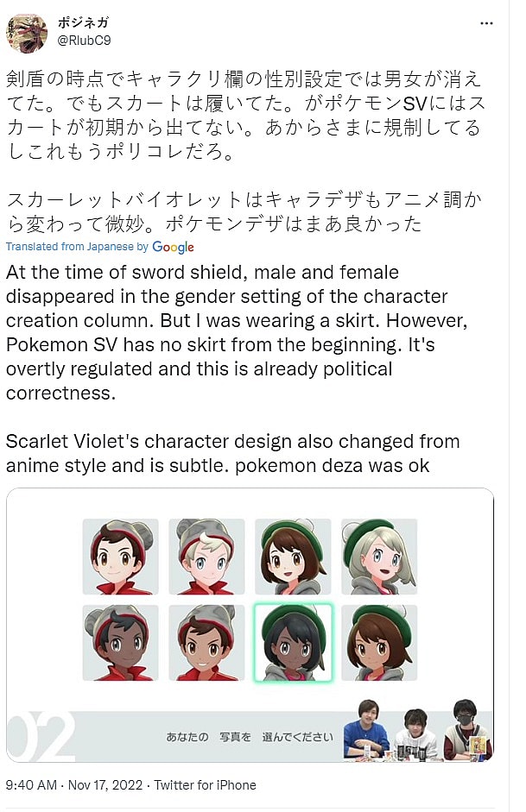The image size is (526, 812).
Task: Click the presenter wearing a black mask
Action: tap(467, 729)
